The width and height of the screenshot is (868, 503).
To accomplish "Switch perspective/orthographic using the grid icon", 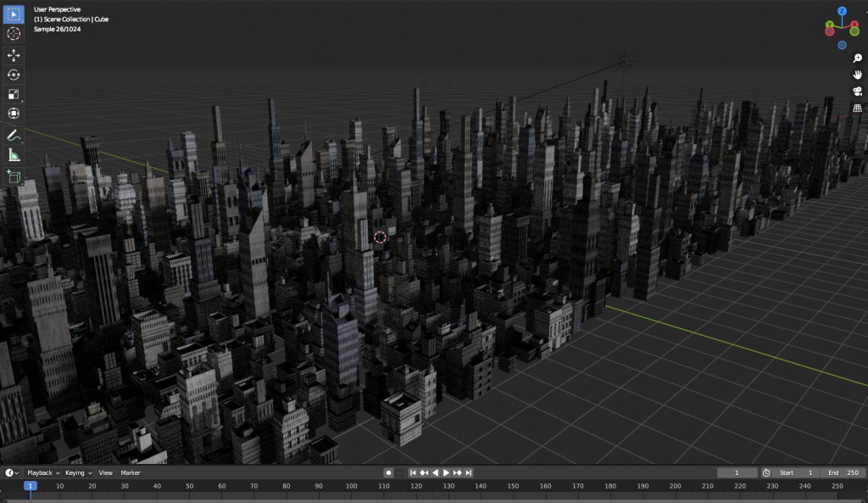I will coord(857,108).
